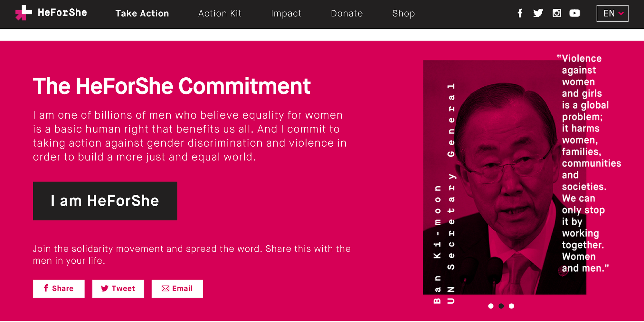Go to the Take Action menu

point(142,13)
